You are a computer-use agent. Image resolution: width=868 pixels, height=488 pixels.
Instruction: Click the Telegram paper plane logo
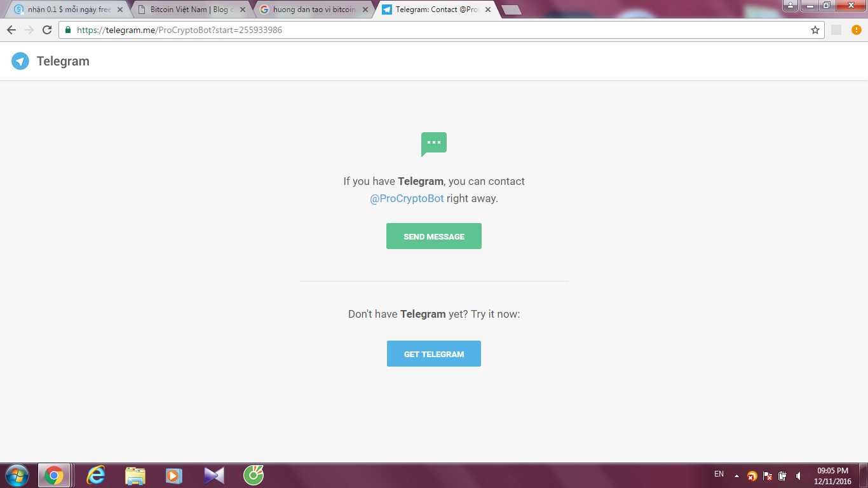pyautogui.click(x=20, y=61)
